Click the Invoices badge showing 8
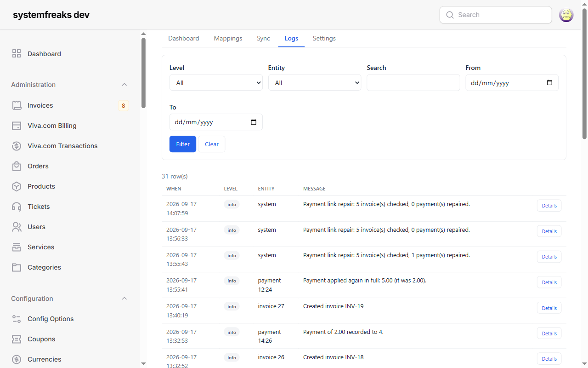Viewport: 588px width, 368px height. click(123, 105)
